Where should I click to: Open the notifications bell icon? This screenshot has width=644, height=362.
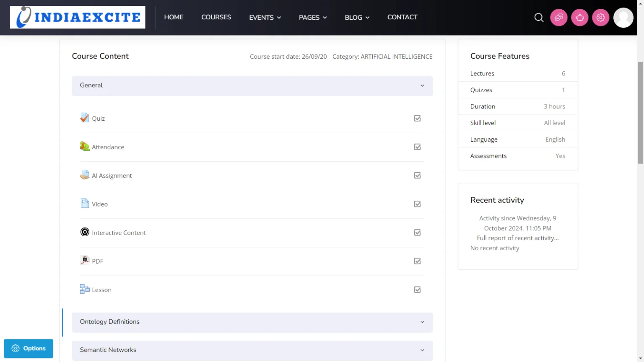click(580, 18)
